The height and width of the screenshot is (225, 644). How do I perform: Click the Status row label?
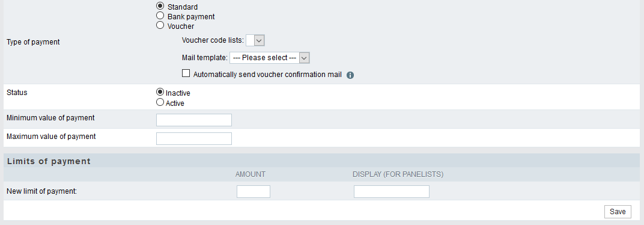[17, 93]
